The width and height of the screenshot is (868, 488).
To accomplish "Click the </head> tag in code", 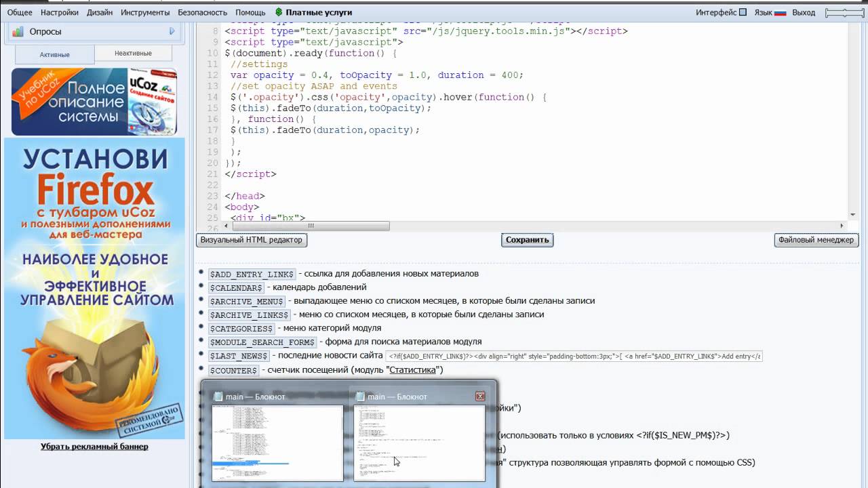I will [x=245, y=196].
